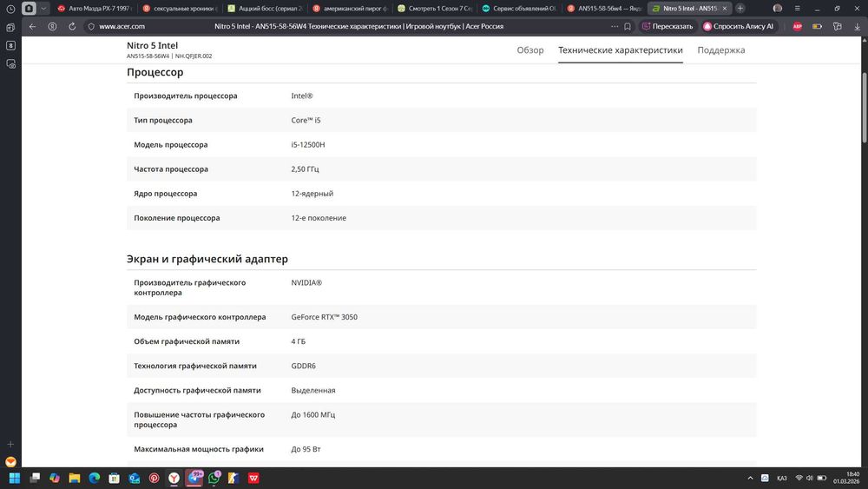Open sidebar tabs panel icon
Screen dimensions: 868x489
[x=10, y=27]
